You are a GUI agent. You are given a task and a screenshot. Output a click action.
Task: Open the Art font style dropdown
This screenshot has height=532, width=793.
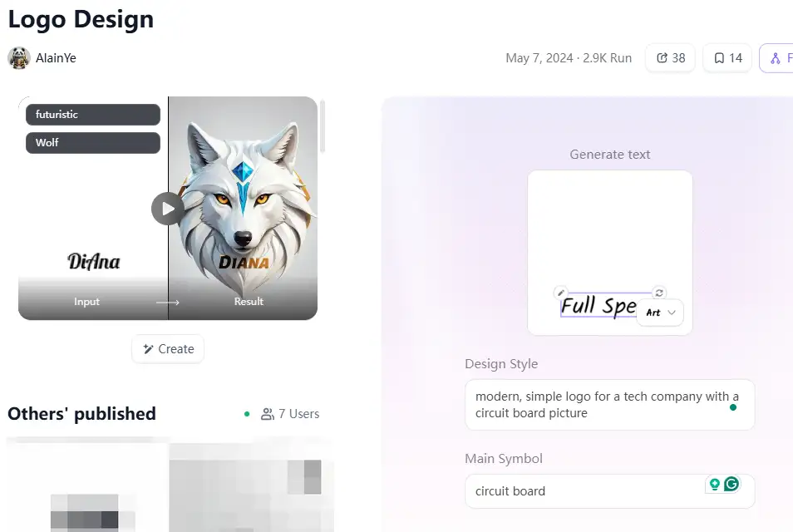(660, 313)
